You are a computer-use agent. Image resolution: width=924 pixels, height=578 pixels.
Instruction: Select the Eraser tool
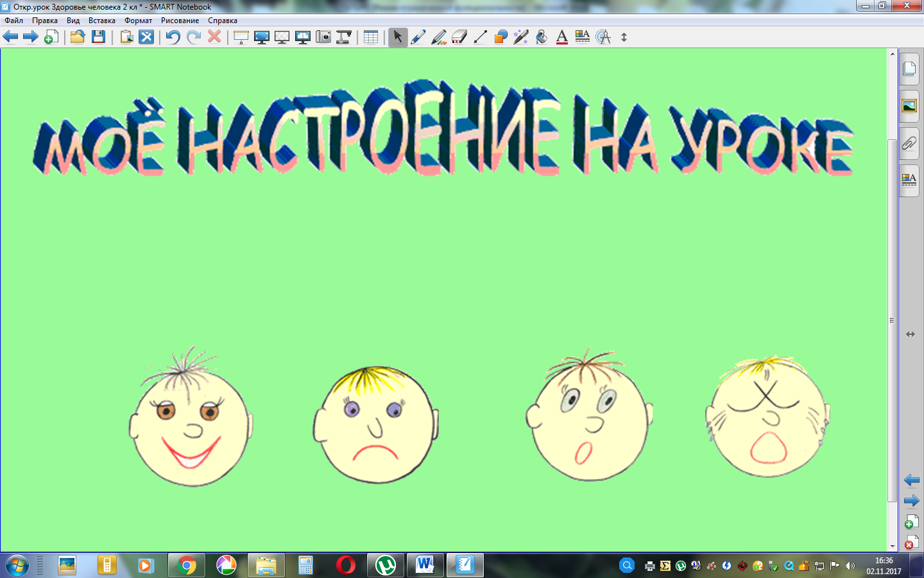point(459,37)
